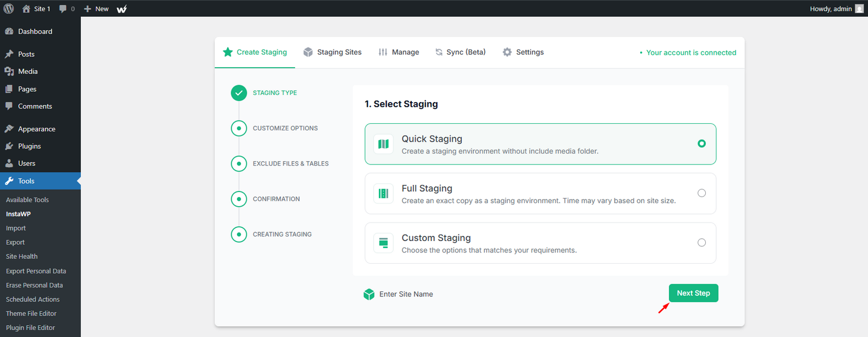The height and width of the screenshot is (337, 868).
Task: Click the Comments sidebar icon
Action: coord(9,106)
